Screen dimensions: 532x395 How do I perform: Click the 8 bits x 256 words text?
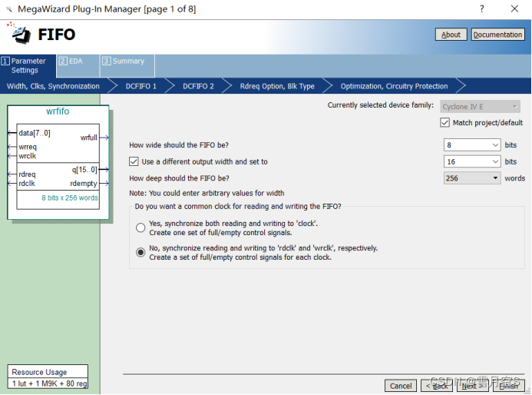(70, 197)
